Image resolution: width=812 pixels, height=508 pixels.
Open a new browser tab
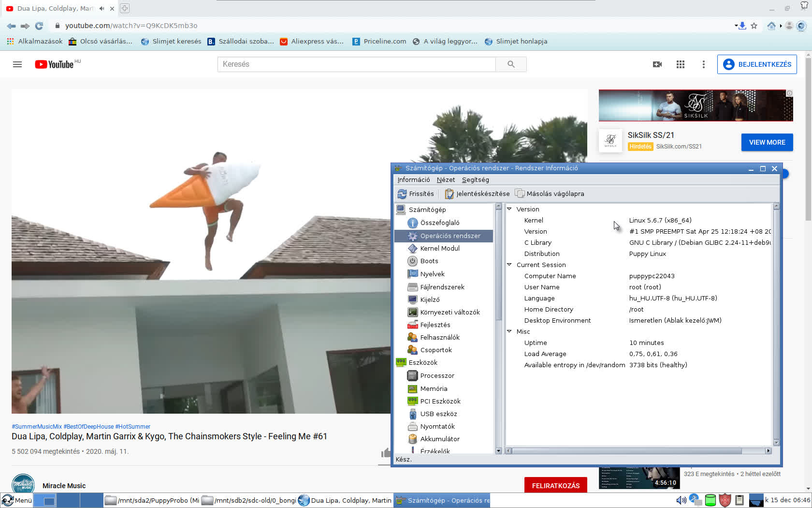coord(125,8)
